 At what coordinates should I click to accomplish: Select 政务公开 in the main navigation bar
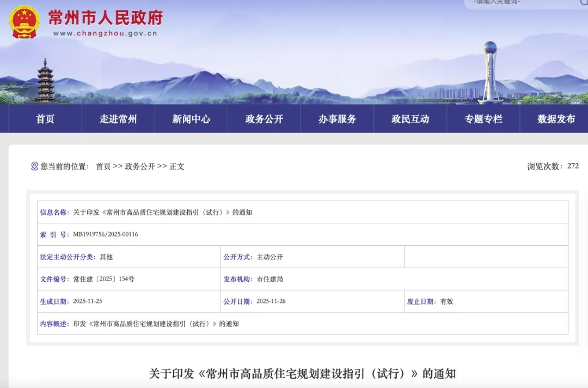pyautogui.click(x=264, y=119)
